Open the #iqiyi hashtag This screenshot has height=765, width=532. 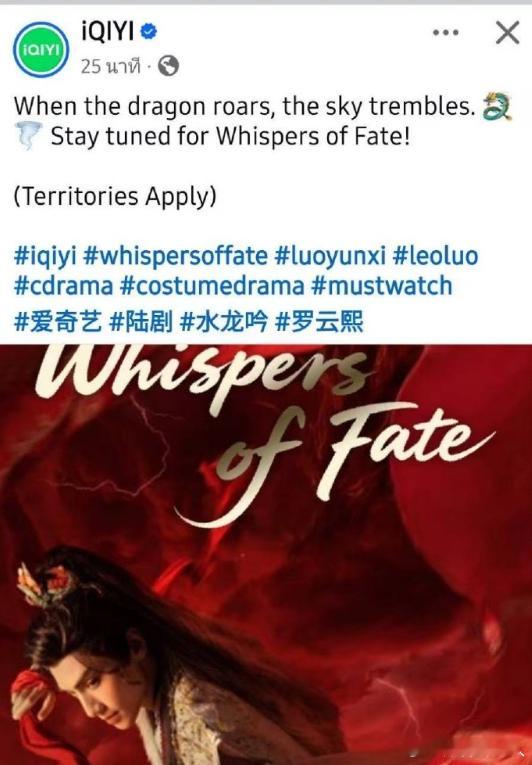point(45,256)
